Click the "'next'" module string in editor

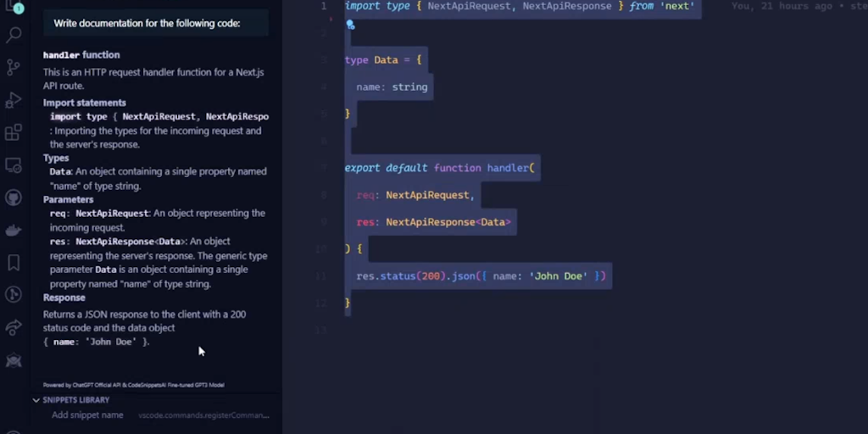click(677, 6)
